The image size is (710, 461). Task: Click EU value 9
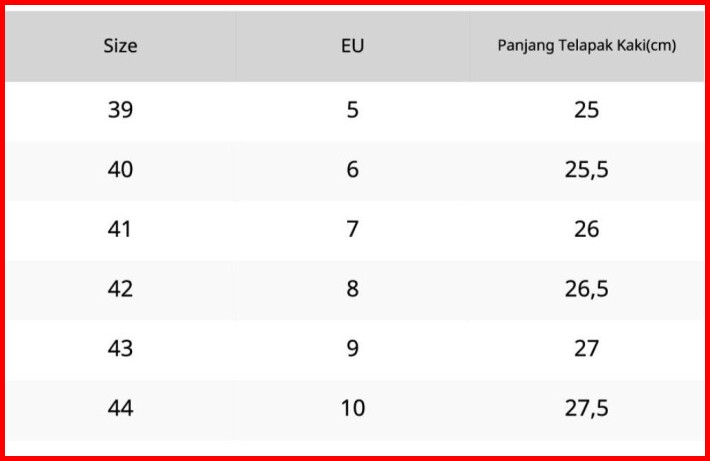(353, 348)
